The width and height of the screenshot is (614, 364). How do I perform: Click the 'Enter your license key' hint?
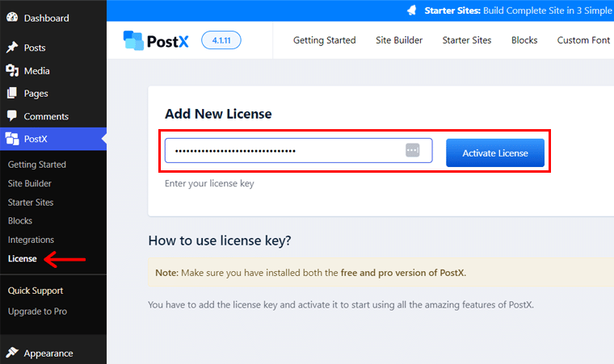(x=209, y=183)
